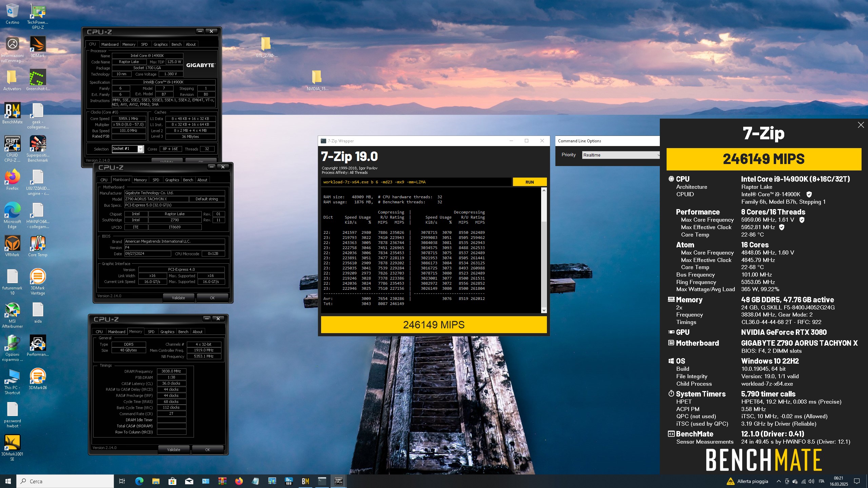Click the Allerta pioggia weather alert
This screenshot has width=868, height=488.
(x=748, y=481)
